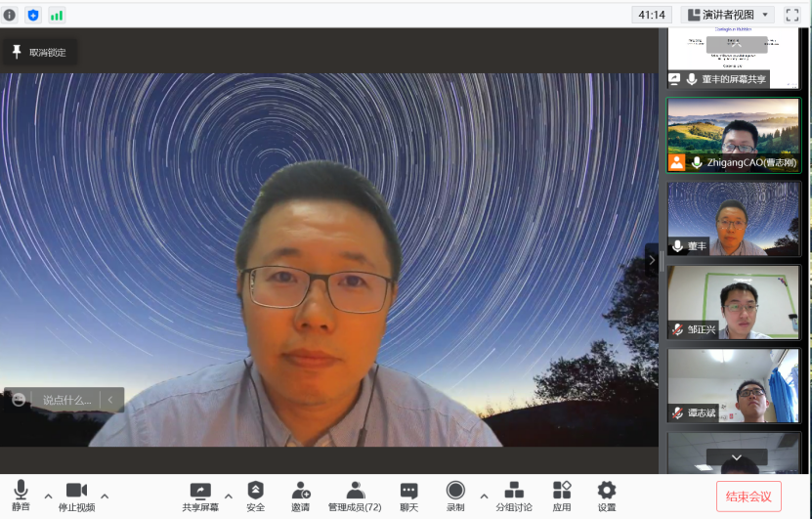
Task: Check the green network signal icon
Action: pos(57,15)
